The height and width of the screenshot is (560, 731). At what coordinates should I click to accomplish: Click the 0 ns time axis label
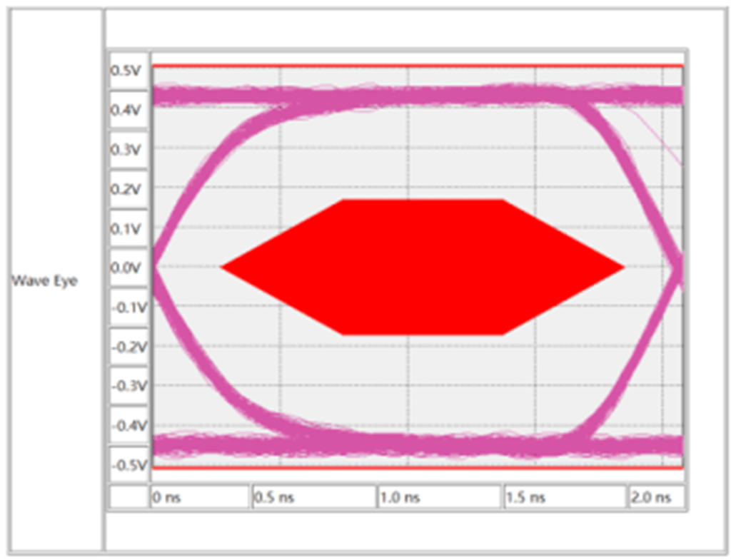point(166,498)
